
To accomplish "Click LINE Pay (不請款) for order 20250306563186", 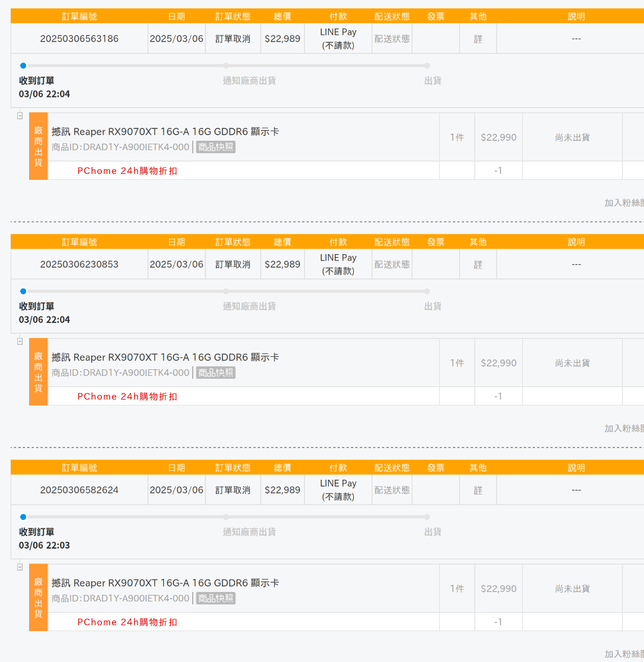I will 338,39.
